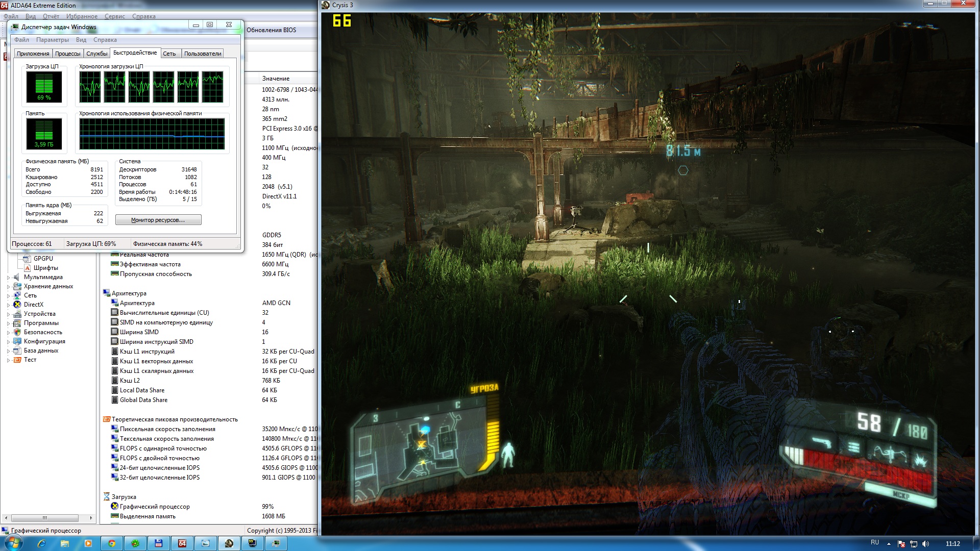Open the GPGPU tree entry
The image size is (980, 551).
coord(43,259)
